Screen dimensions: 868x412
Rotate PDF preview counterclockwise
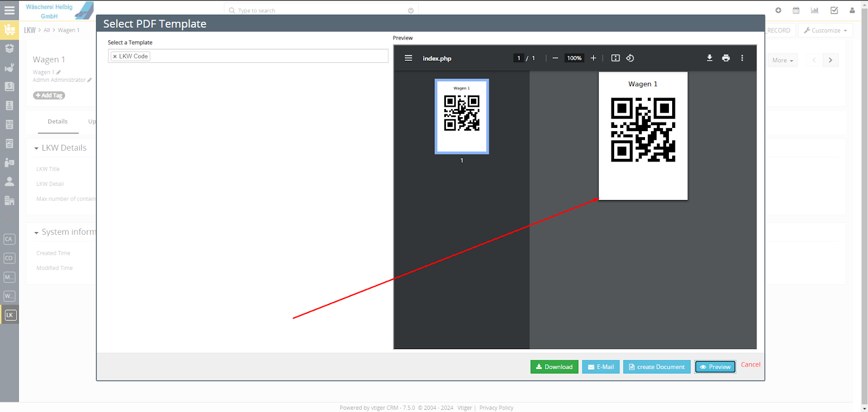(x=630, y=58)
